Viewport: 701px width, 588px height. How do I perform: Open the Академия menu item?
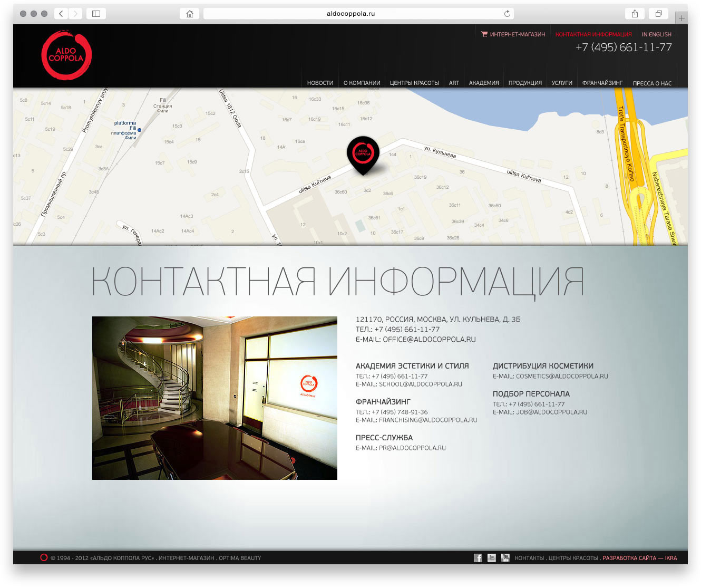coord(484,83)
